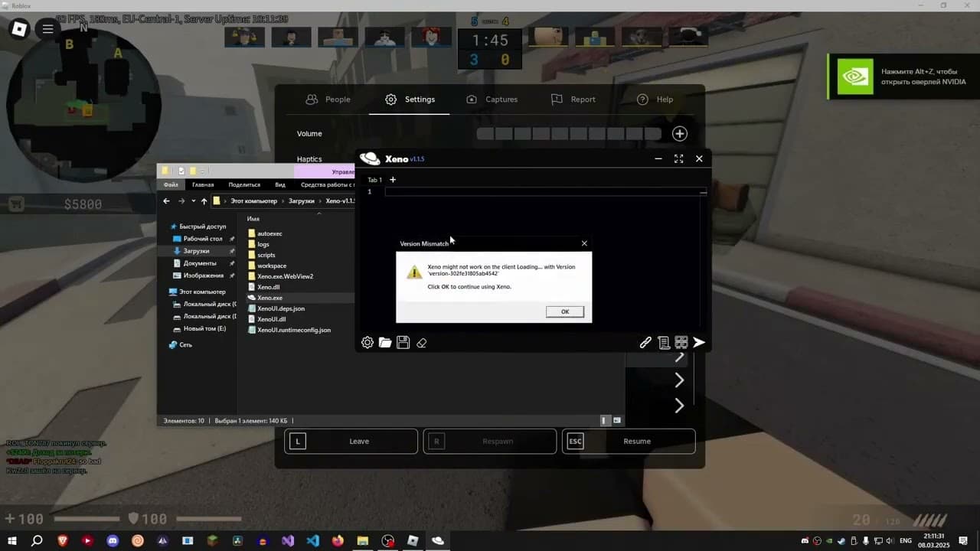This screenshot has width=980, height=551.
Task: Select the Xeno.exe.WebView2 folder
Action: [280, 276]
